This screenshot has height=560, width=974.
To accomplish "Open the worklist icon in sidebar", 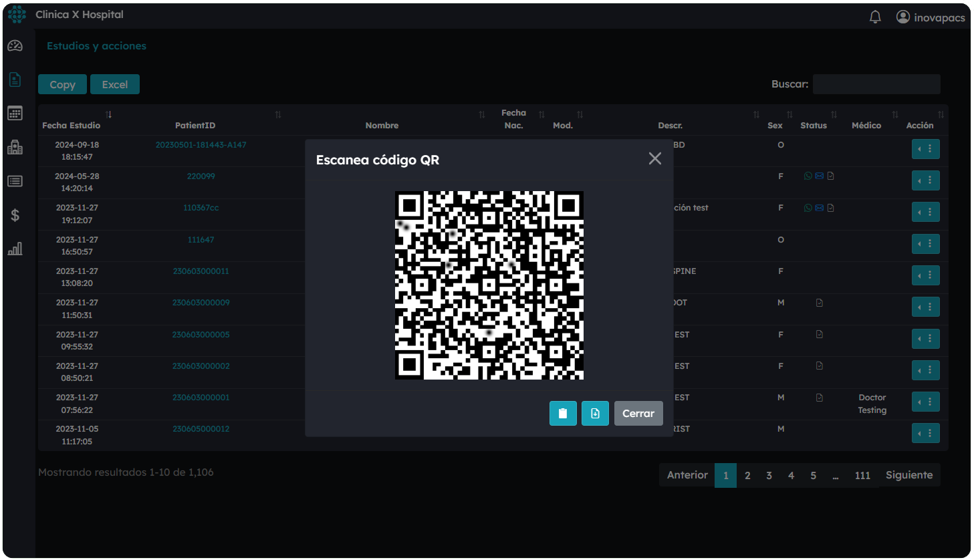I will [x=15, y=181].
